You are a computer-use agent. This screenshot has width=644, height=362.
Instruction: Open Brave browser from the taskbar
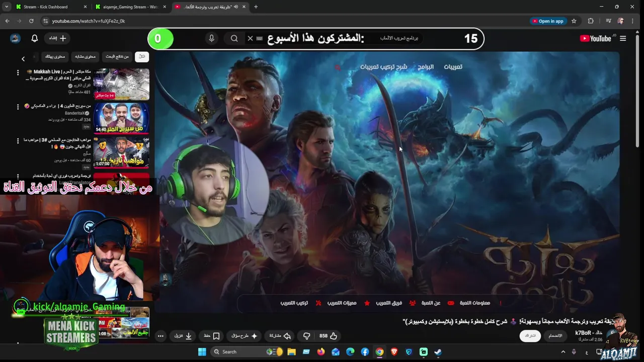(x=394, y=352)
